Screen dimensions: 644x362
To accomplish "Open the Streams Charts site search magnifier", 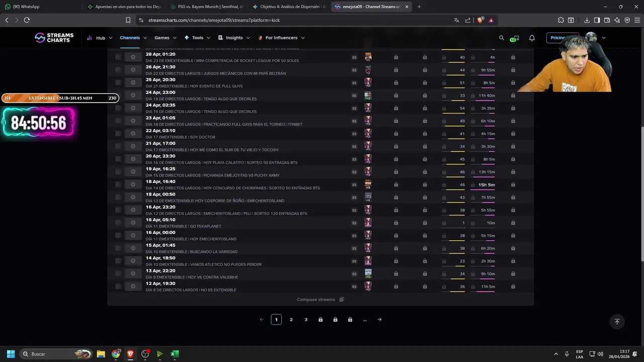I will point(501,38).
